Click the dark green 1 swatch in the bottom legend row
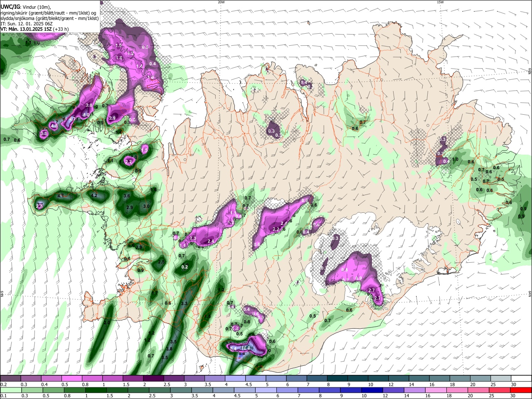This screenshot has height=399, width=532. pos(96,390)
